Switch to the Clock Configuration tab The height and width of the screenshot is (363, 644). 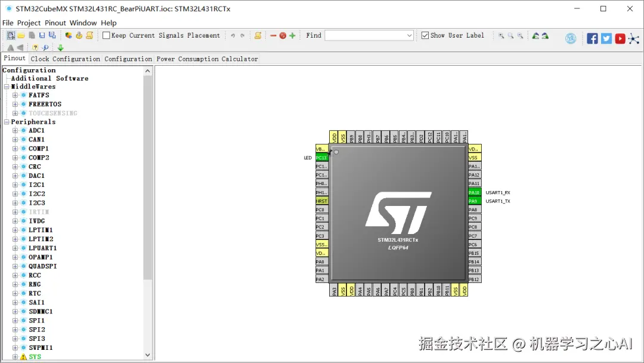(x=66, y=59)
